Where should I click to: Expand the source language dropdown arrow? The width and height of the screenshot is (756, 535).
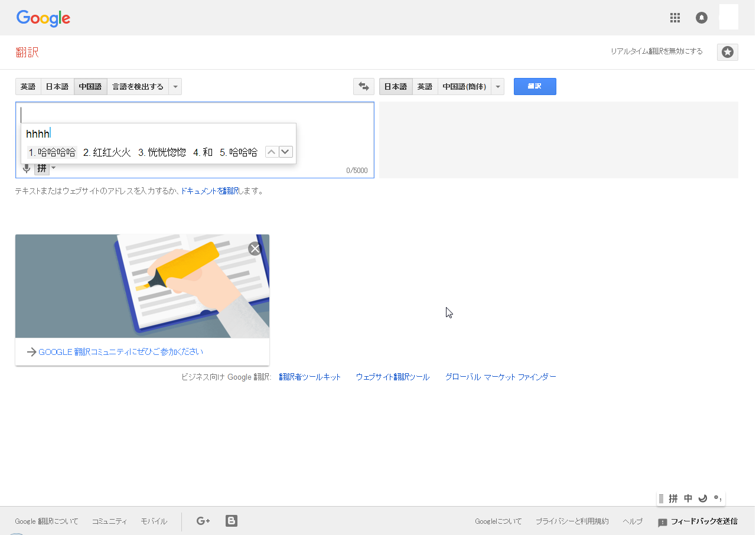[x=175, y=86]
